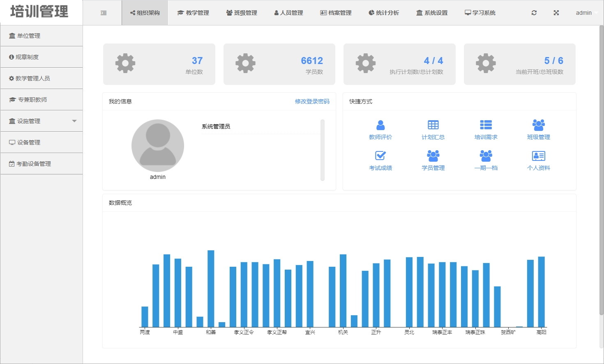Open the 班级管理 shortcut group icon
Image resolution: width=604 pixels, height=364 pixels.
[x=538, y=125]
